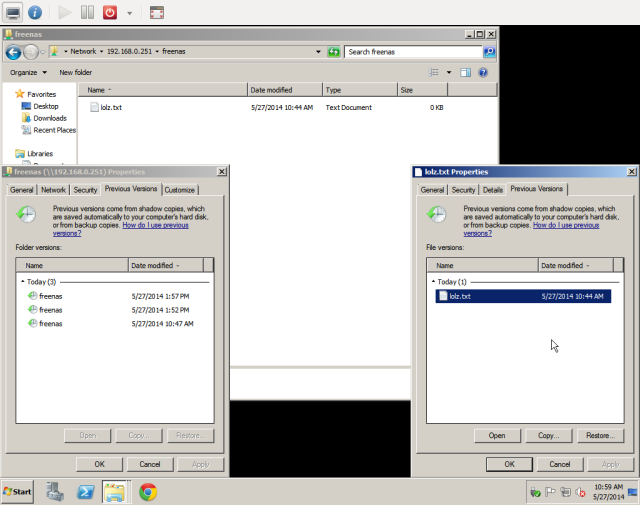Image resolution: width=640 pixels, height=505 pixels.
Task: Select freenas version from 1:52 PM
Action: coord(114,310)
